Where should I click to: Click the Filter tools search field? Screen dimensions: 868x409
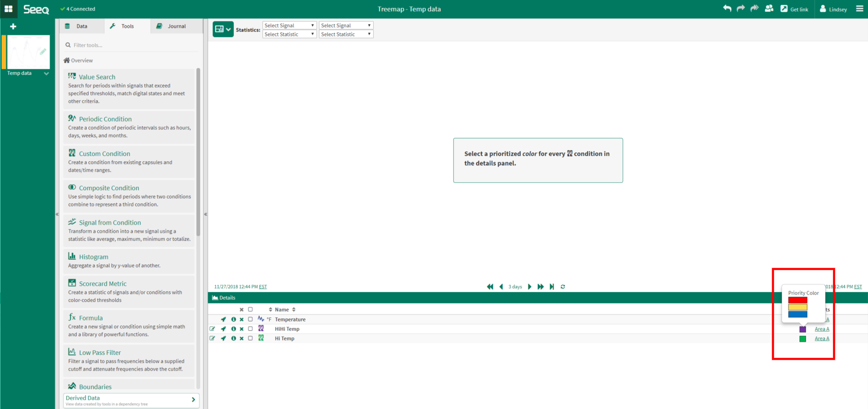point(132,45)
